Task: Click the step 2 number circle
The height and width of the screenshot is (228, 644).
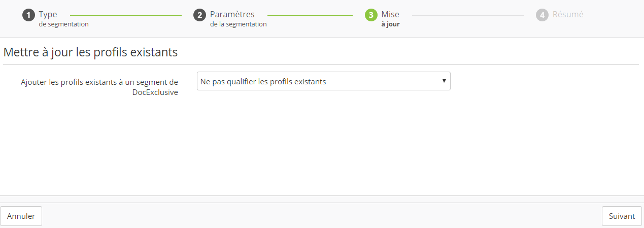Action: [x=199, y=15]
